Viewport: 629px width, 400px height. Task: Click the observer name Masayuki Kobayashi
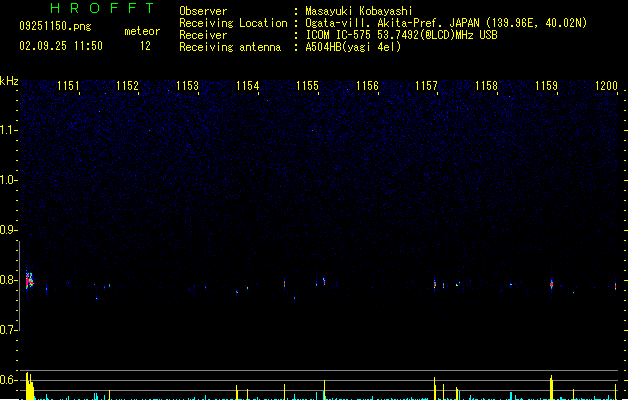pyautogui.click(x=359, y=11)
